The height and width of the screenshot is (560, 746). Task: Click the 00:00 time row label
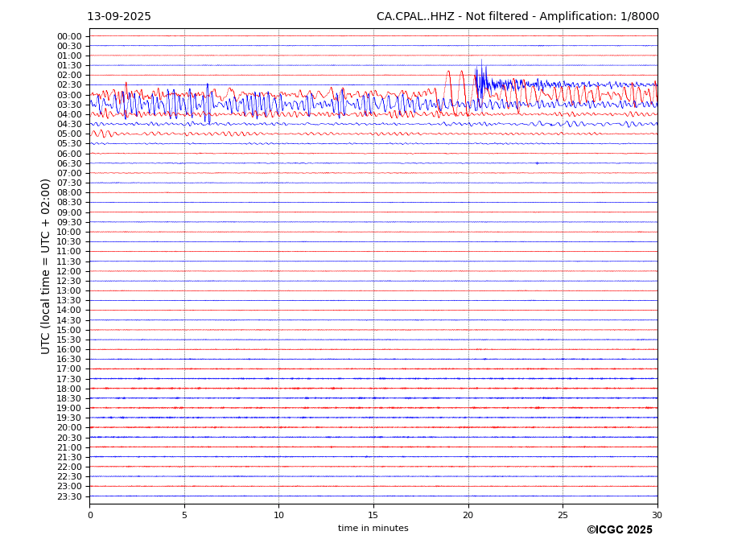tap(69, 37)
